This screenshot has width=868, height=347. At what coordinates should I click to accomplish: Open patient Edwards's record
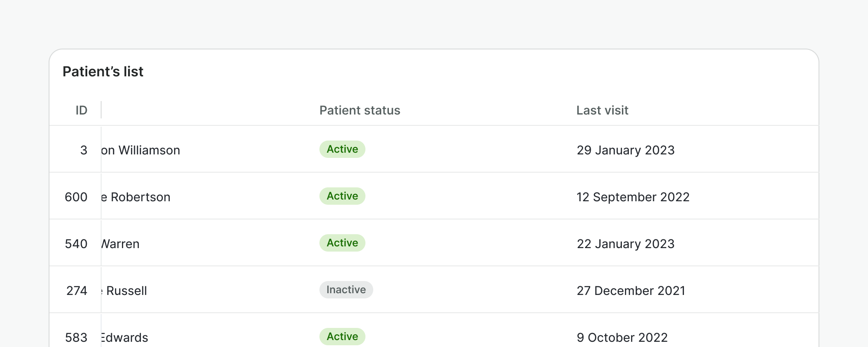coord(125,337)
